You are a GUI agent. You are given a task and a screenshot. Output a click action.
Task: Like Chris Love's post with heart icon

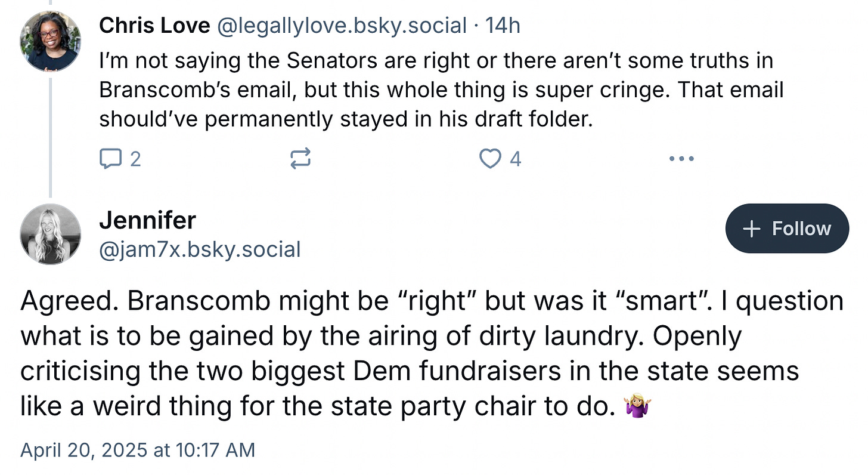click(x=490, y=159)
